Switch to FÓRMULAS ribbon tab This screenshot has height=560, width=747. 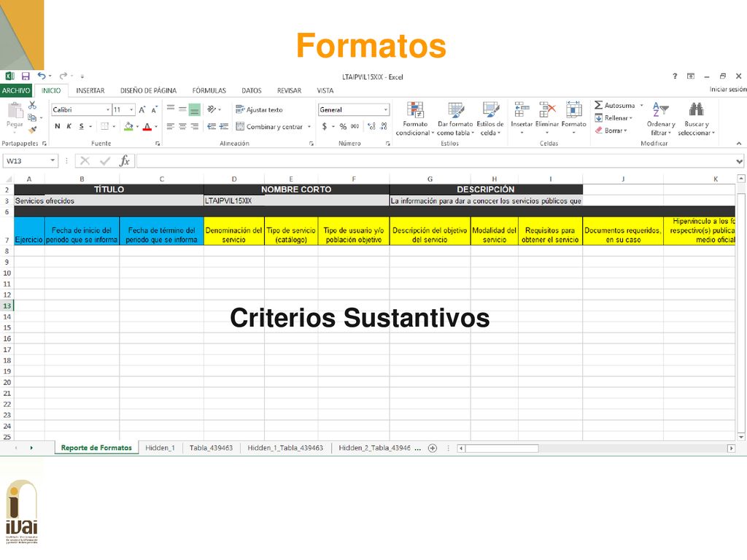pyautogui.click(x=209, y=90)
